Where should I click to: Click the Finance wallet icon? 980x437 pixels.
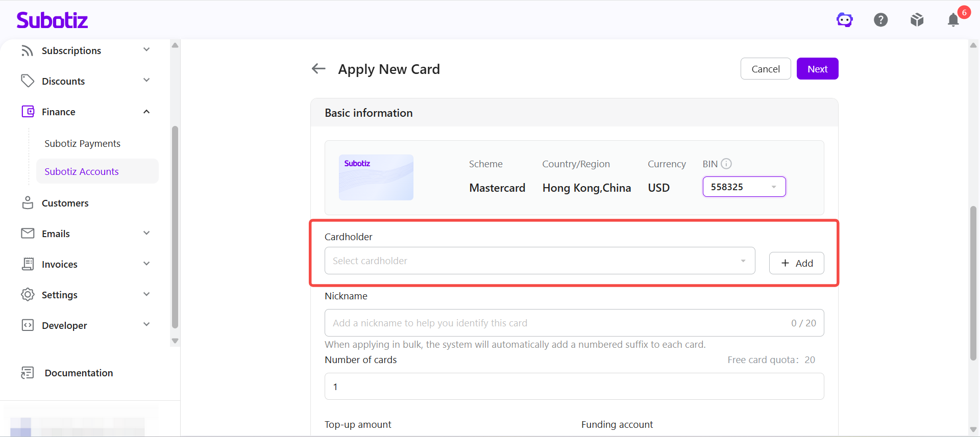[x=28, y=112]
